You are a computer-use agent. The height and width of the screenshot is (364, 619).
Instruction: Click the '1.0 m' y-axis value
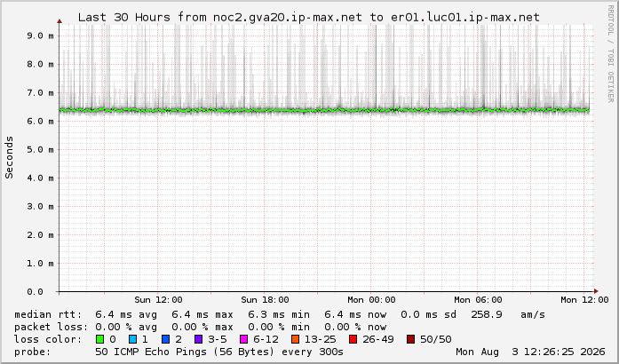[x=40, y=264]
